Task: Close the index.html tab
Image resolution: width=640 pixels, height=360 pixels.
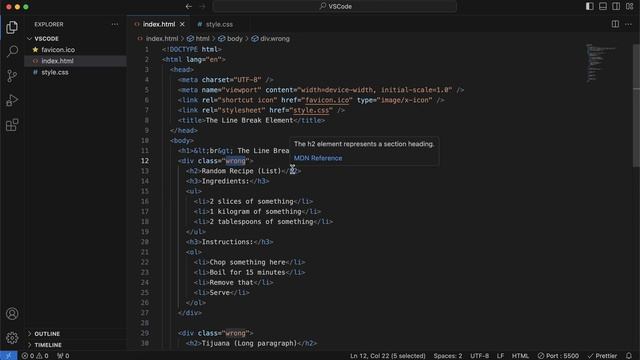Action: tap(182, 24)
